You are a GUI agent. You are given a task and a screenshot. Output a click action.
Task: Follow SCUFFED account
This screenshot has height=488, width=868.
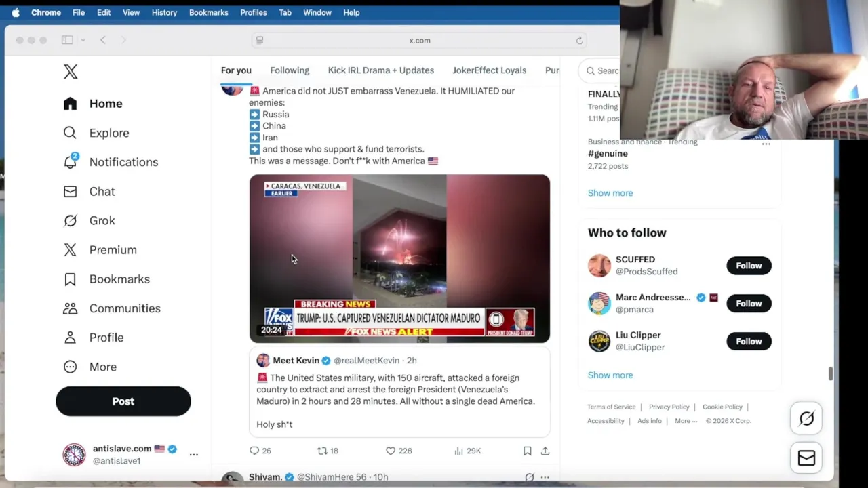click(749, 266)
